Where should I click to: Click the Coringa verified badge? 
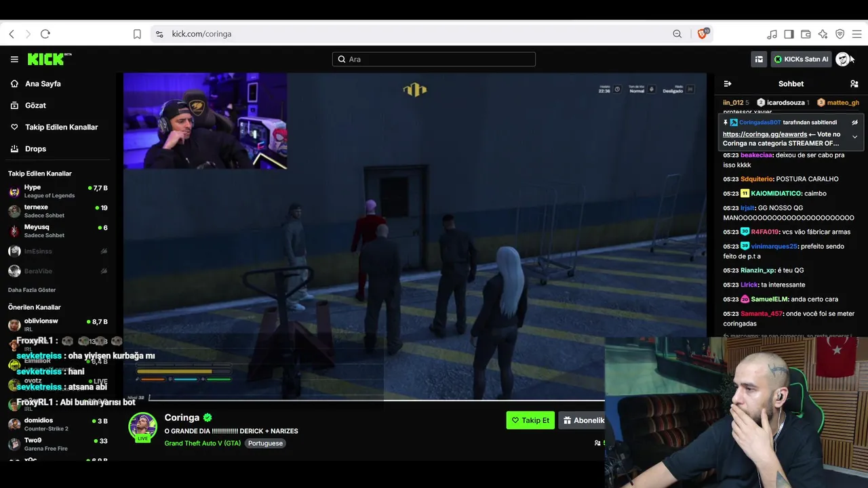[x=208, y=418]
